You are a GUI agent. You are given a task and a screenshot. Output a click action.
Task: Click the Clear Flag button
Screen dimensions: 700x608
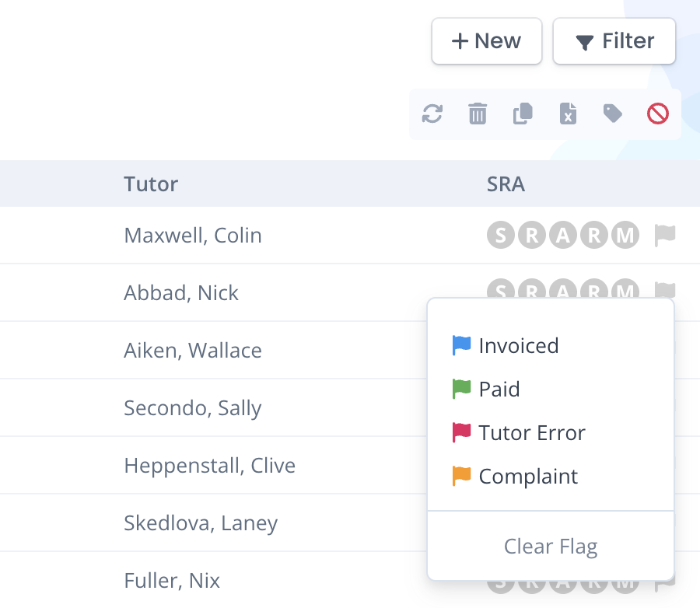tap(551, 546)
